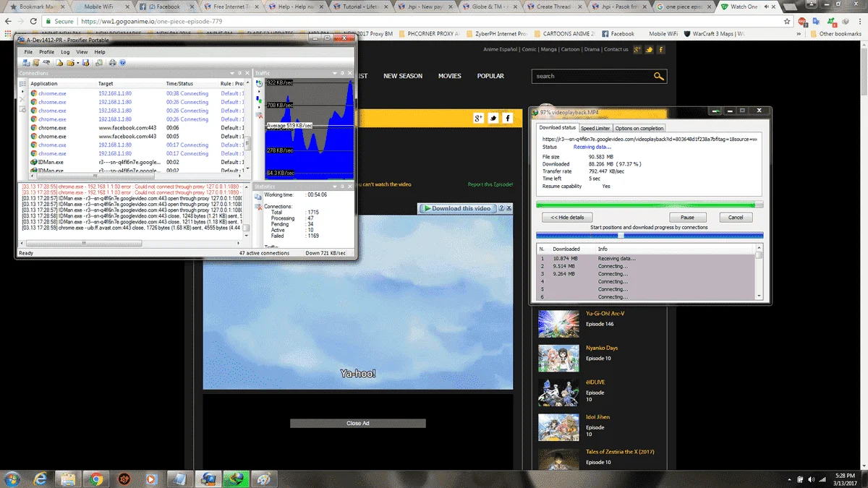Open the File menu in Proxifier
Image resolution: width=868 pixels, height=488 pixels.
(x=28, y=52)
